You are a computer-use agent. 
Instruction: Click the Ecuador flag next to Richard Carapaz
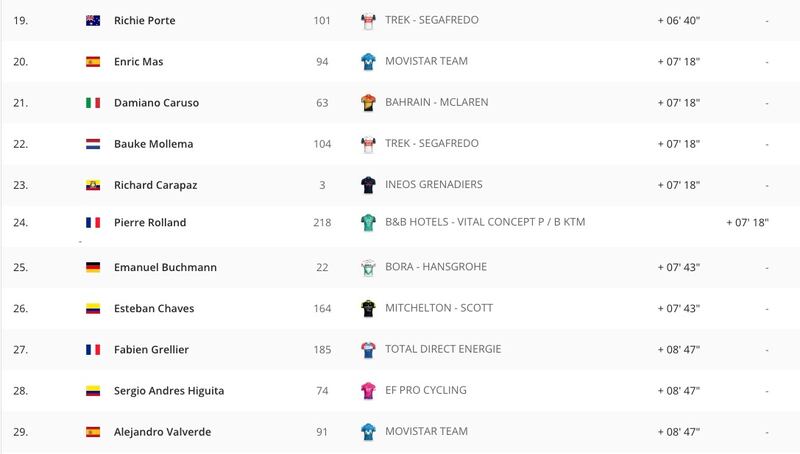pos(93,185)
